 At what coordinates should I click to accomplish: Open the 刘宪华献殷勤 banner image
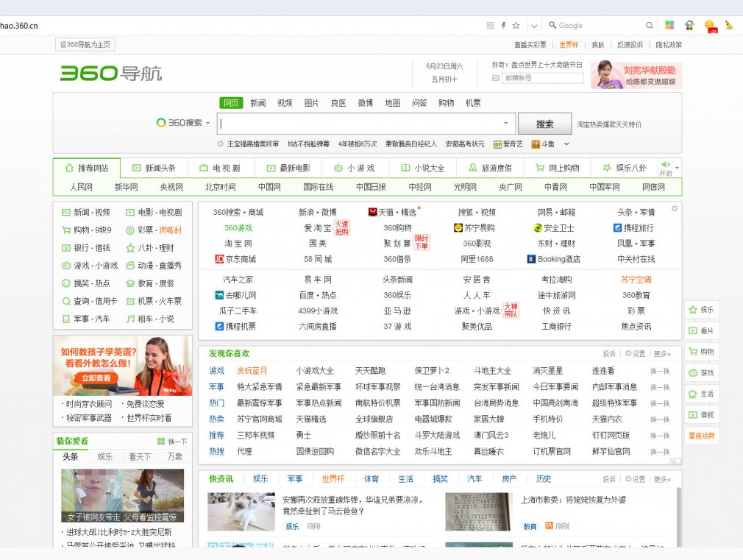pos(636,75)
